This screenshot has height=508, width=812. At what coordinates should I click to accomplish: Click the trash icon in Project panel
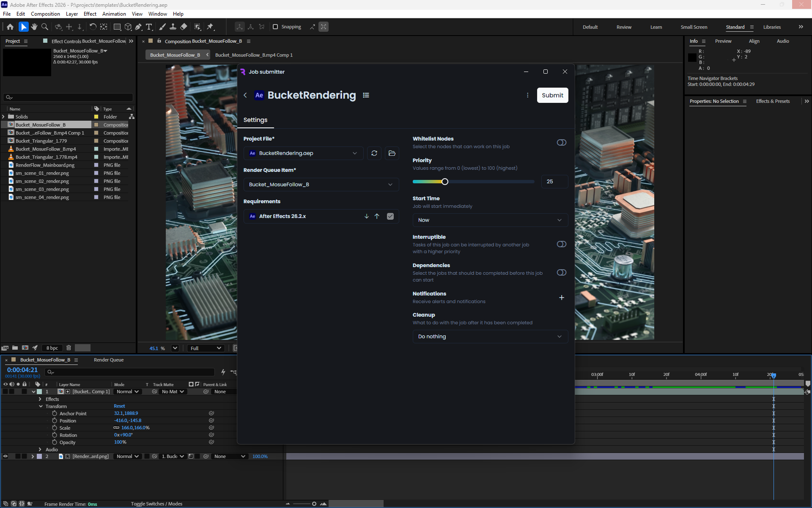click(69, 348)
